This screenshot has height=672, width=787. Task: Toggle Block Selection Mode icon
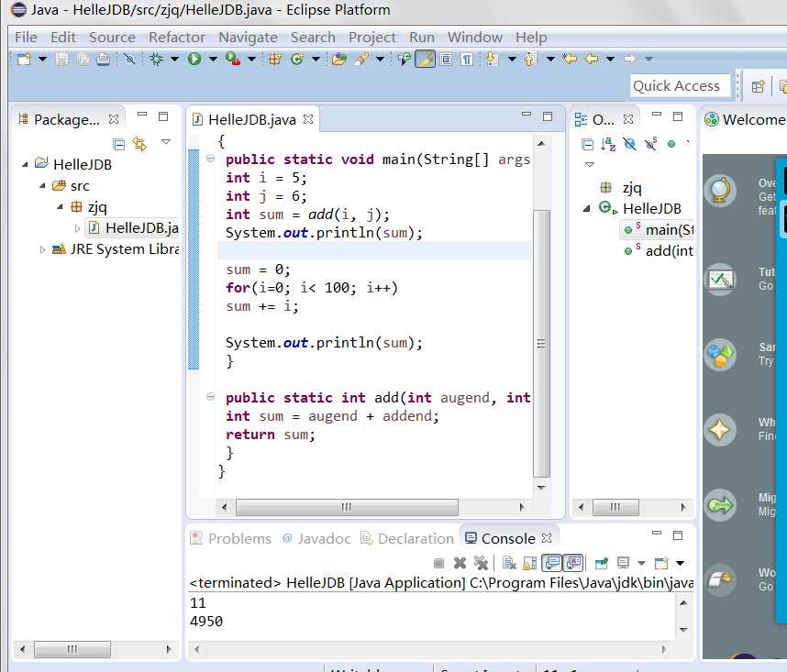coord(446,60)
